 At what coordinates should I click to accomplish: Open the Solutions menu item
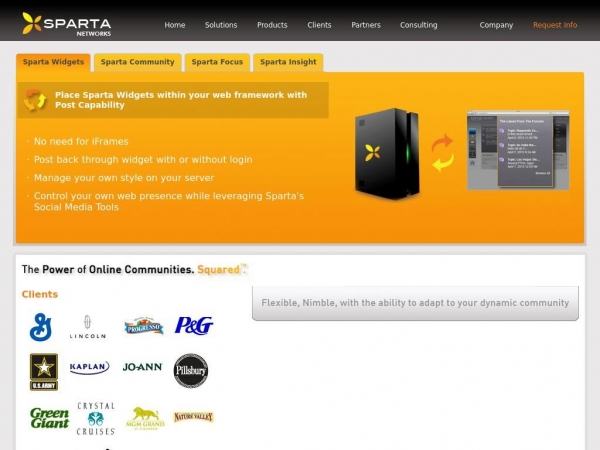click(221, 25)
